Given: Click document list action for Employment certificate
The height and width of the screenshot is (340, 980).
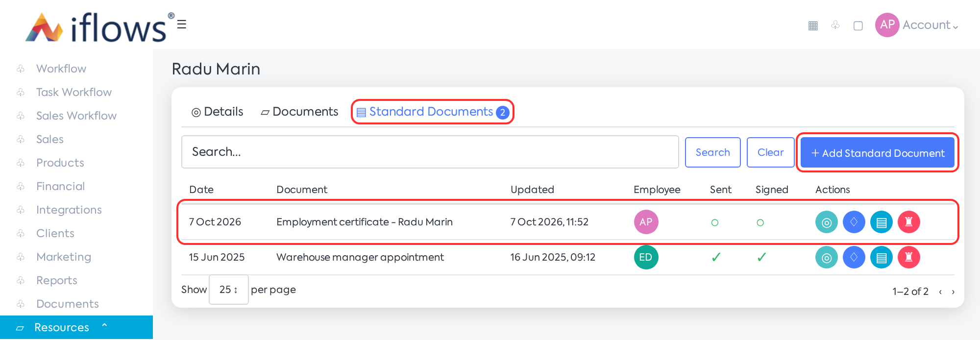Looking at the screenshot, I should pos(882,222).
